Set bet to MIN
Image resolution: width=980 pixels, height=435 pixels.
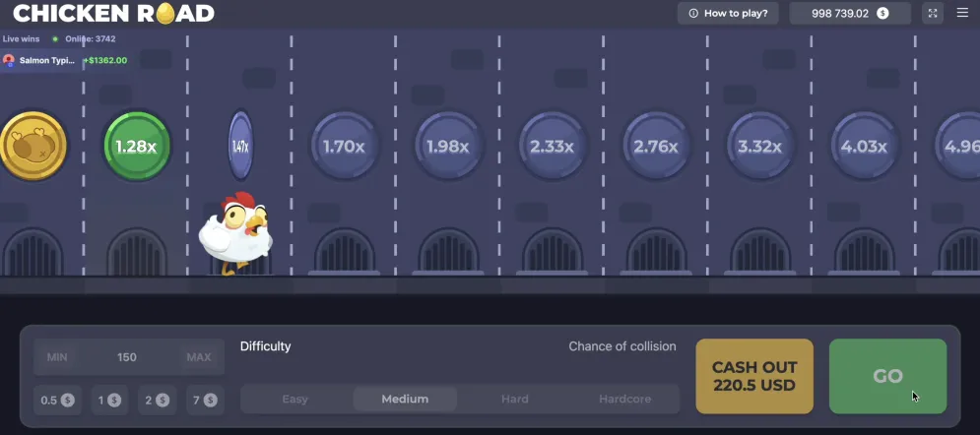click(x=57, y=357)
